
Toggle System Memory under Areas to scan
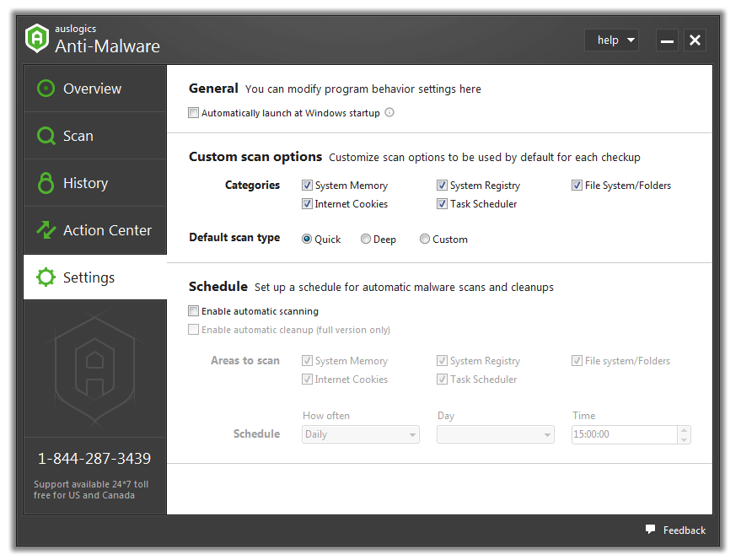point(307,360)
